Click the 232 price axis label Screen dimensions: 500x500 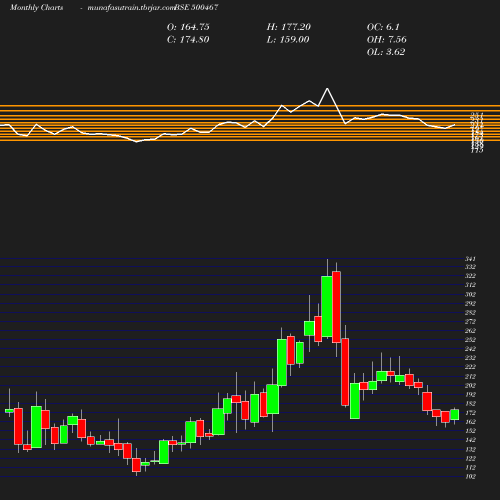470,358
